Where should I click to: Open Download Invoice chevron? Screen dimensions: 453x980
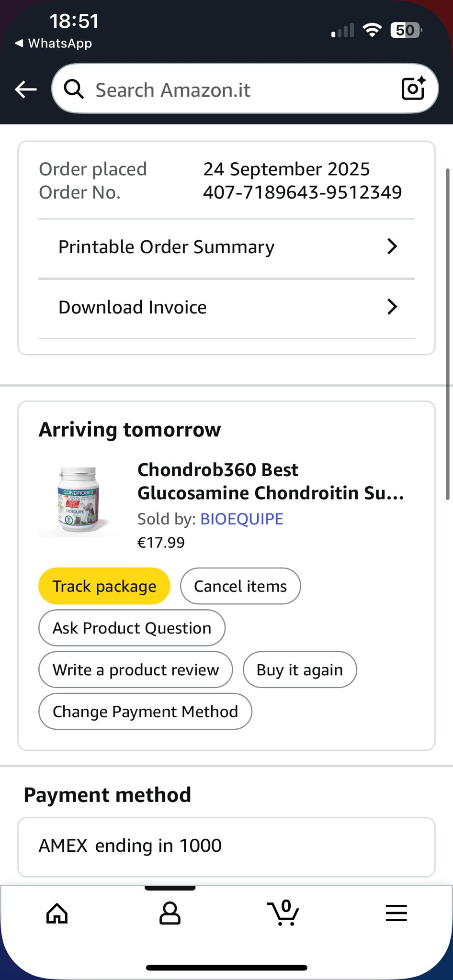[392, 307]
